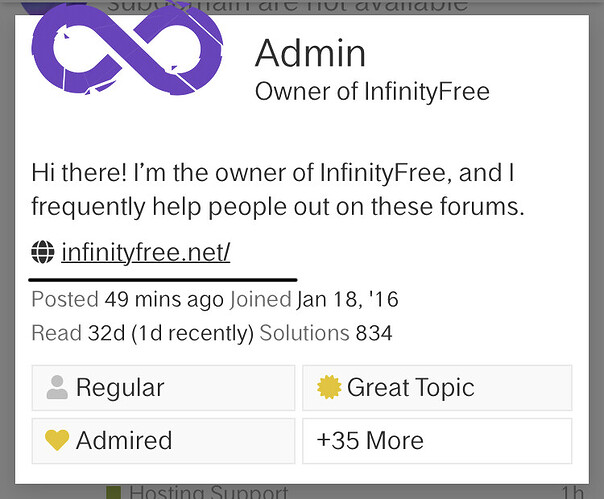Click the purple infinity logo avatar

point(127,48)
